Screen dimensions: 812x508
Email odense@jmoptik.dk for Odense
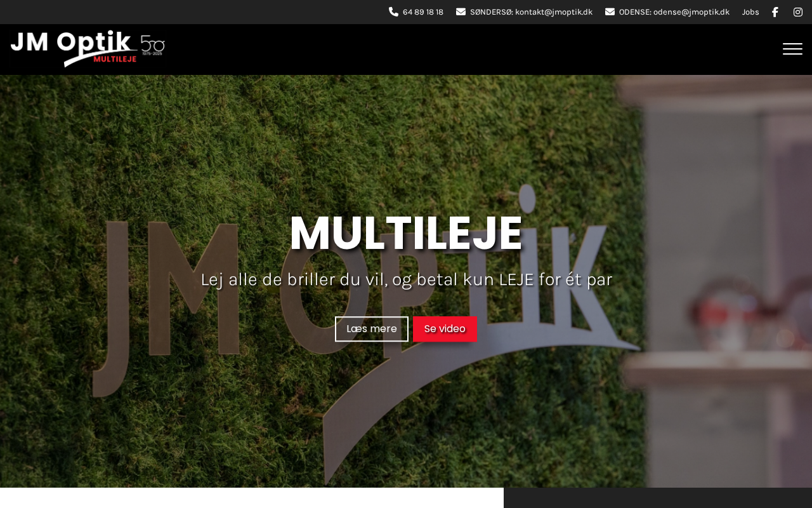tap(674, 12)
